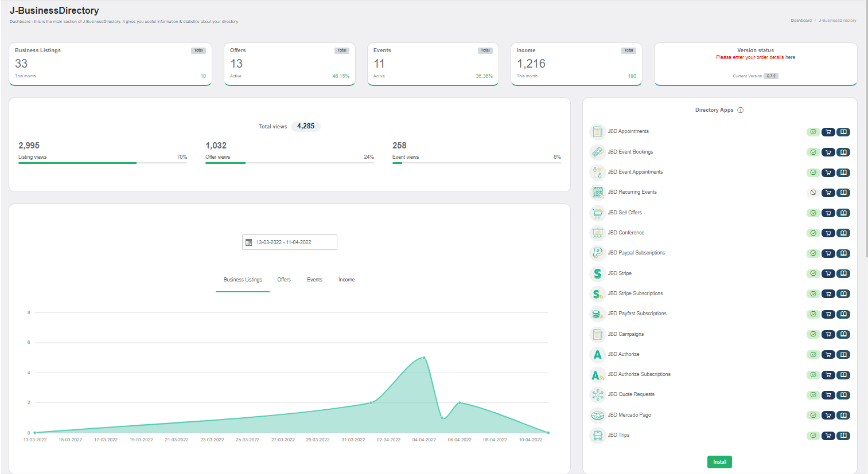Click the chart peak data point at 04-04-2022

click(424, 358)
